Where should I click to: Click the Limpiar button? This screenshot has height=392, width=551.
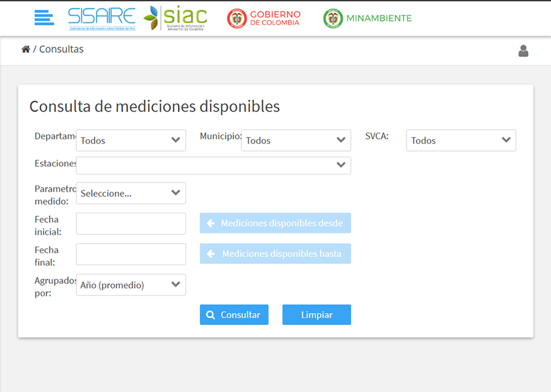click(317, 315)
